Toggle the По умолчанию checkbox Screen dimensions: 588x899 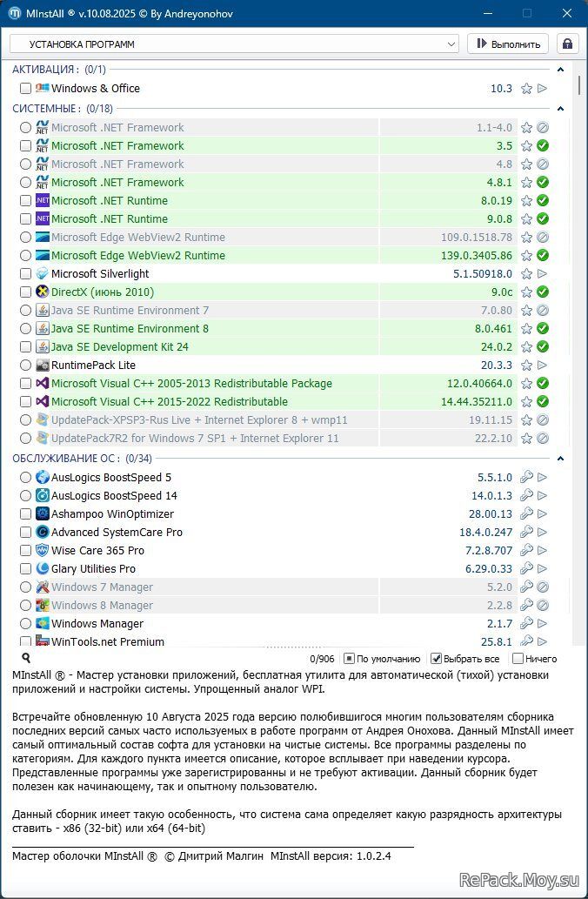point(349,659)
